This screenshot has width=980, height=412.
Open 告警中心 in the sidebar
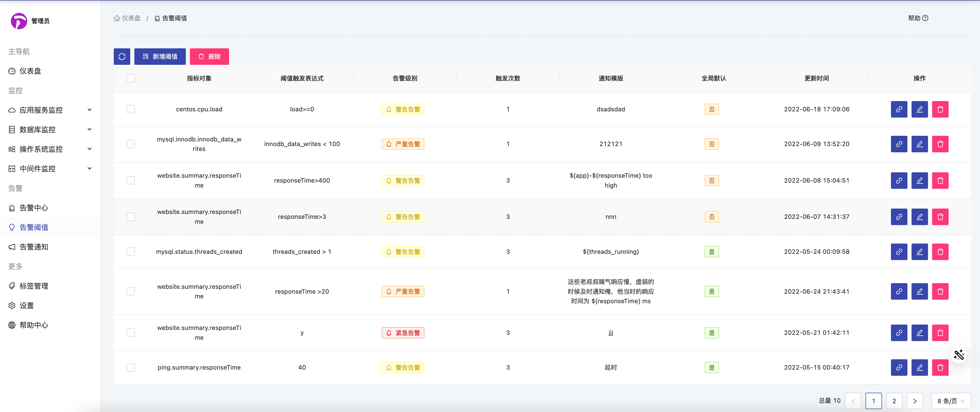[x=50, y=208]
